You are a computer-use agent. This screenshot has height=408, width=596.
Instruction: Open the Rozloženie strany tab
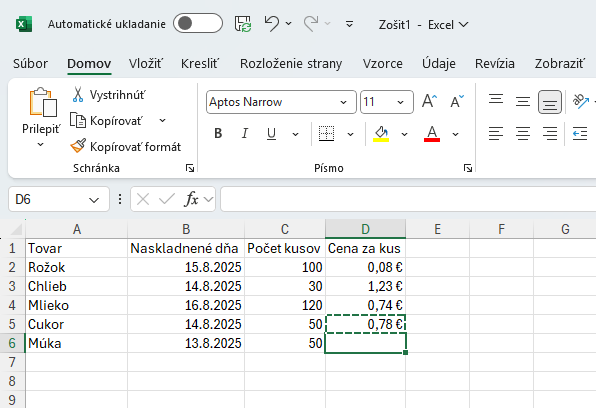[291, 63]
